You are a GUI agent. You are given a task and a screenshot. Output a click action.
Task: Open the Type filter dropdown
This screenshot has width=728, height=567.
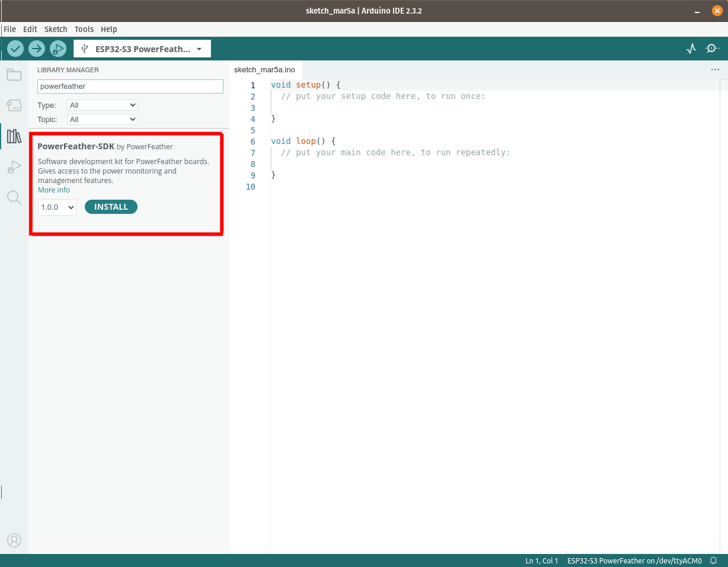click(102, 105)
